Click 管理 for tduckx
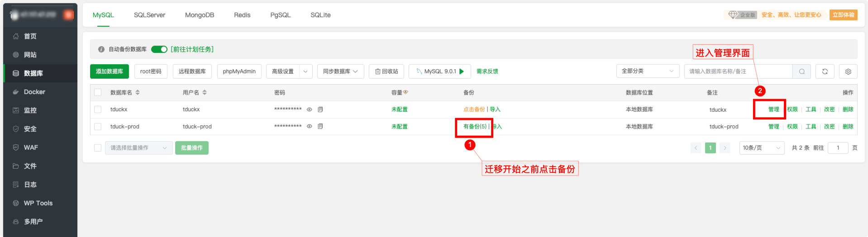 tap(774, 109)
